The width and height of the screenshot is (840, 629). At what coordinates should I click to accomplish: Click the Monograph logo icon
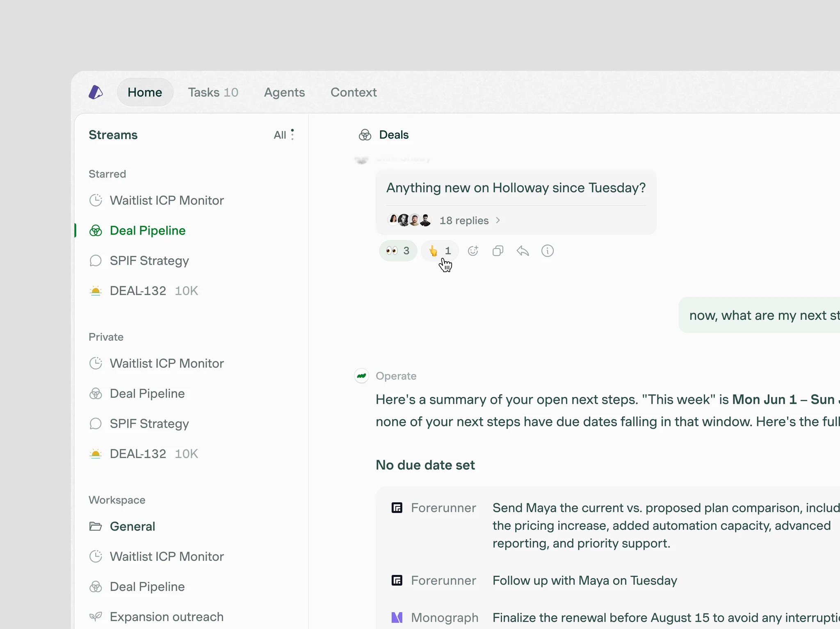coord(397,618)
